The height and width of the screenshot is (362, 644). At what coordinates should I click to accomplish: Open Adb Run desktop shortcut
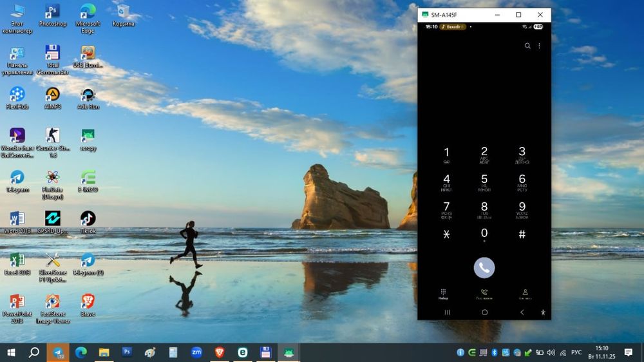[x=88, y=98]
